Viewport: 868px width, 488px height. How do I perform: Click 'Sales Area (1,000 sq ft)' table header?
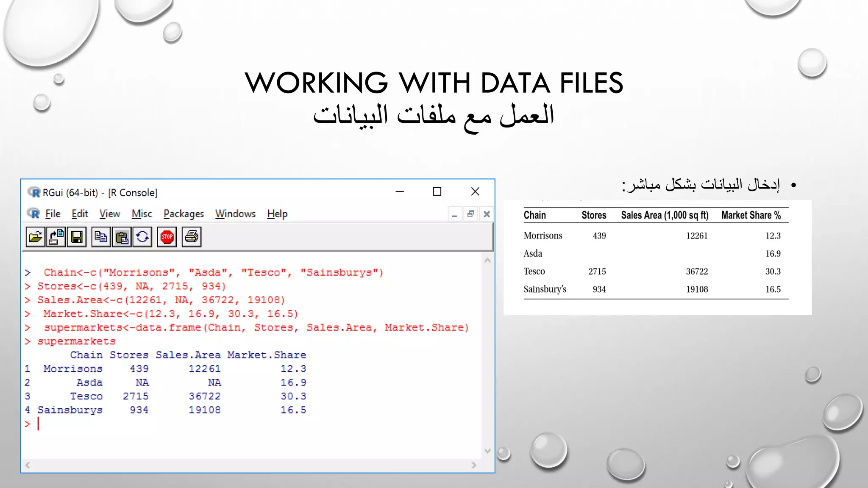click(x=665, y=215)
